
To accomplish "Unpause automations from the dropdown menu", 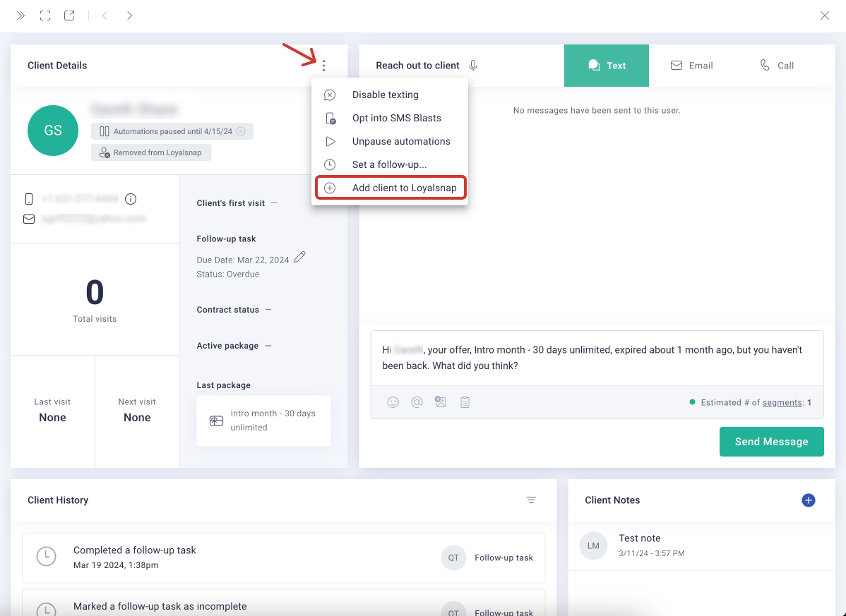I will pos(400,141).
